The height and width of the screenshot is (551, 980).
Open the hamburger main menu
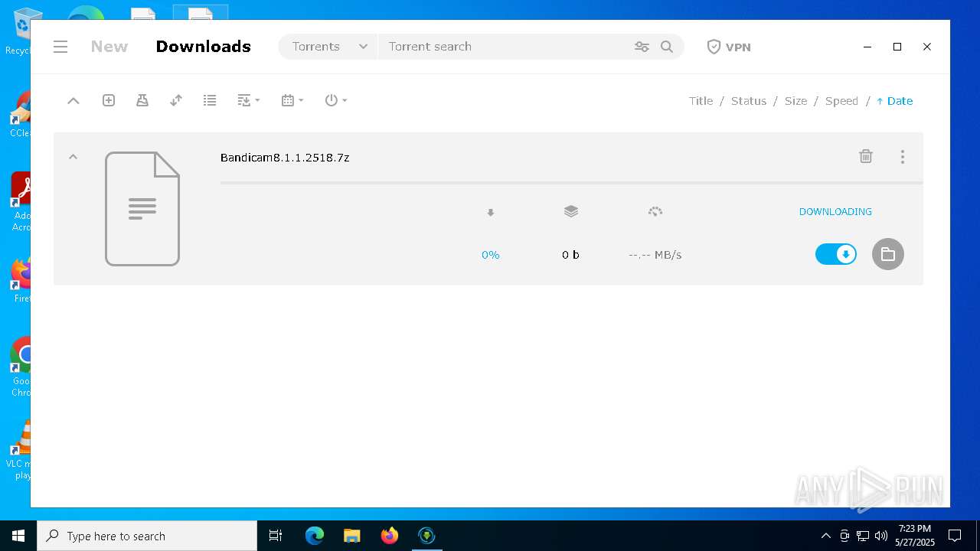[60, 47]
